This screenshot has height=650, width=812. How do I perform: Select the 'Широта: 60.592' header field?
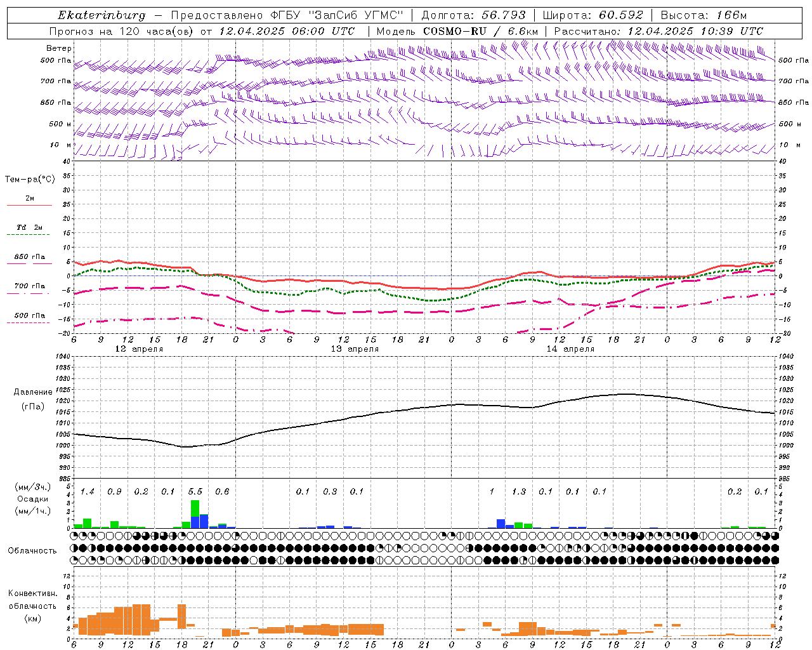pyautogui.click(x=593, y=15)
